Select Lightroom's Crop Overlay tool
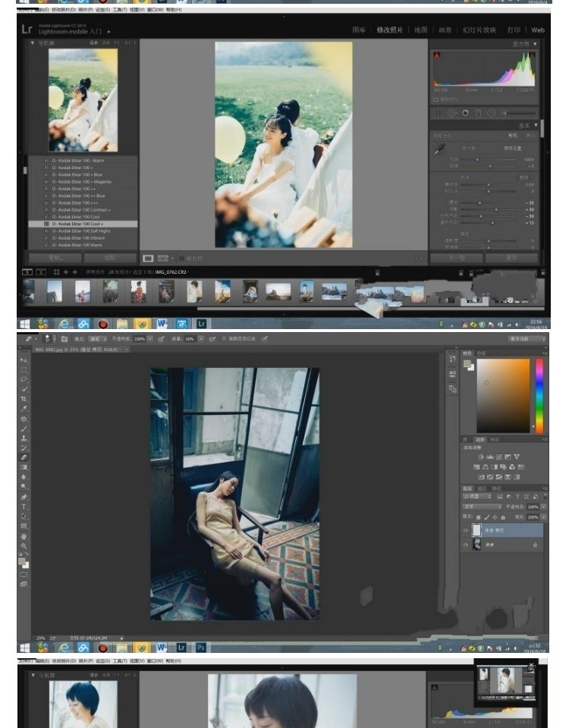 point(438,113)
